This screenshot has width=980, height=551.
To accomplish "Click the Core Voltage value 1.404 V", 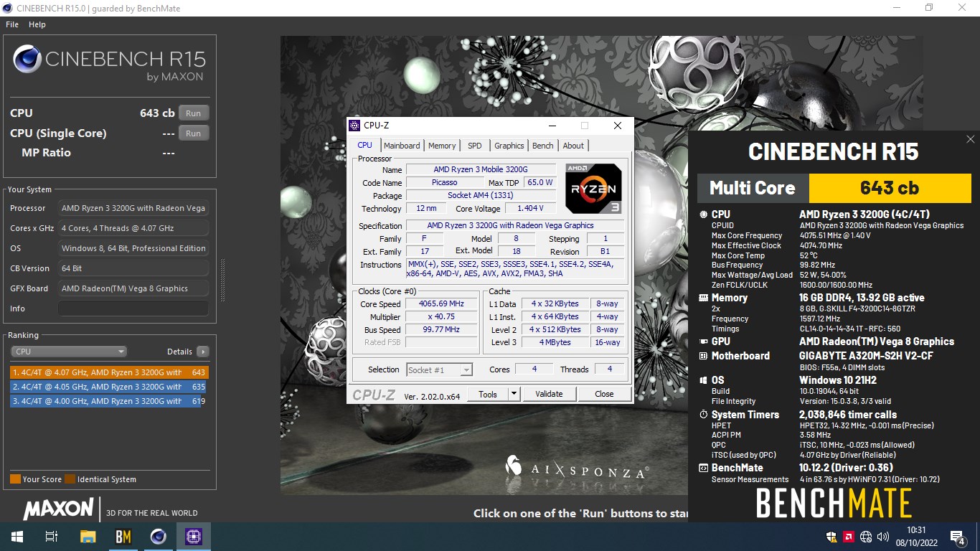I will coord(530,209).
